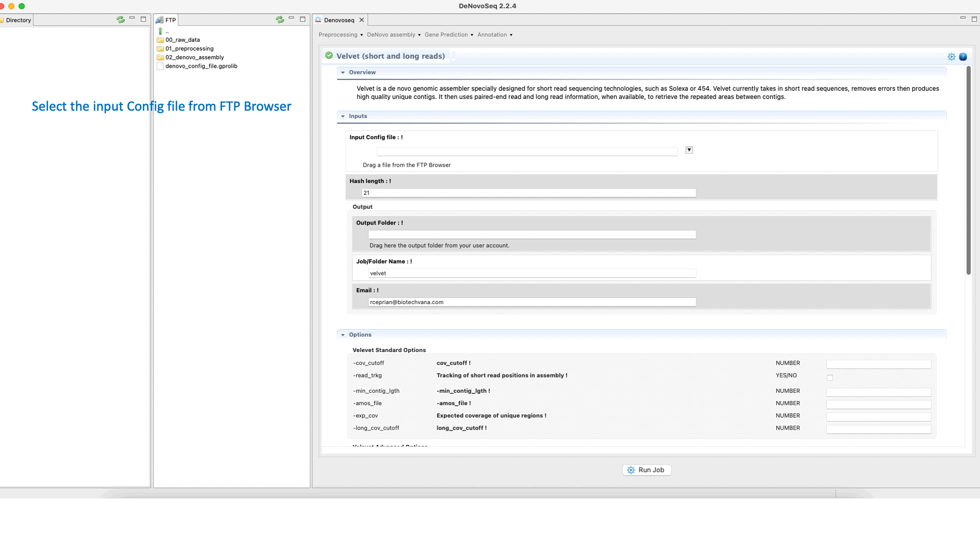Click the green up-arrow parent directory icon
Viewport: 980px width, 551px height.
pyautogui.click(x=160, y=31)
